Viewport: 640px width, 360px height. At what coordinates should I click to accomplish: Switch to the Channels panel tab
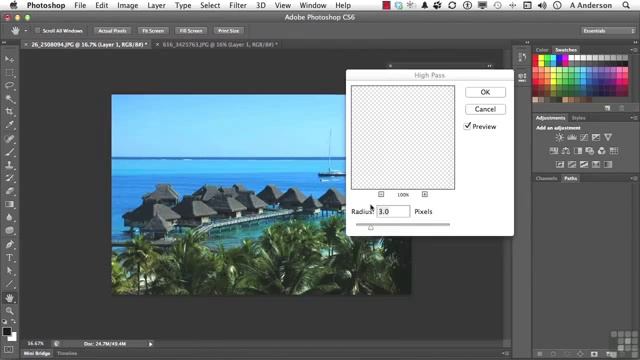pyautogui.click(x=546, y=178)
